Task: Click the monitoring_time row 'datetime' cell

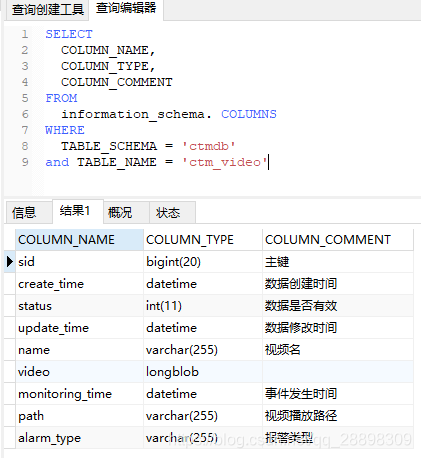Action: tap(203, 394)
